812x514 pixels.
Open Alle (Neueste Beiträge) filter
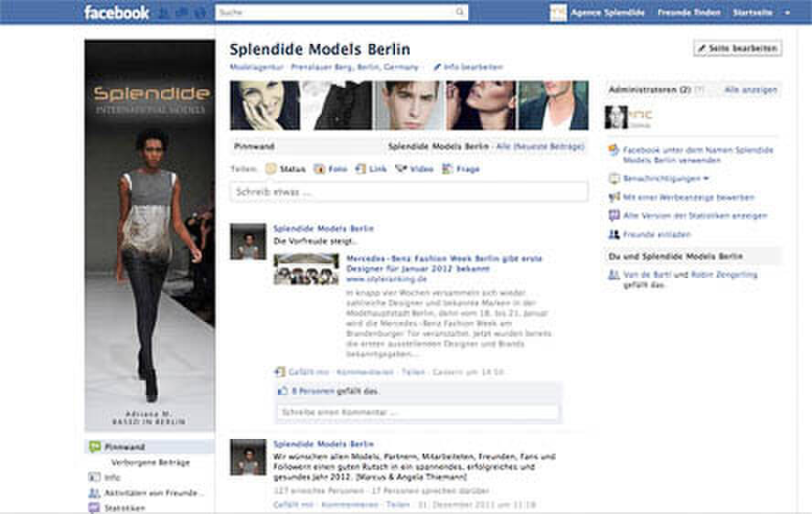point(540,146)
